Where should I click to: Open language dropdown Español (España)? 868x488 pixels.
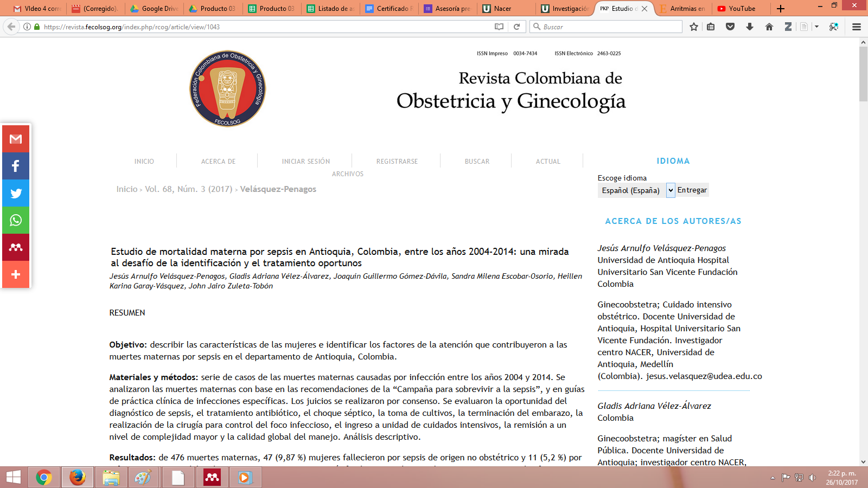636,190
